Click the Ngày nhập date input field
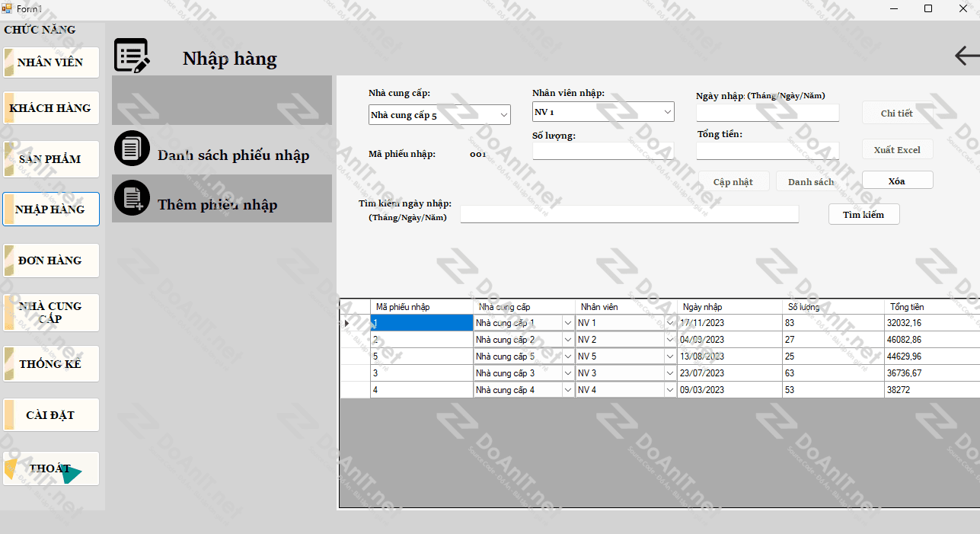The width and height of the screenshot is (980, 534). point(767,113)
